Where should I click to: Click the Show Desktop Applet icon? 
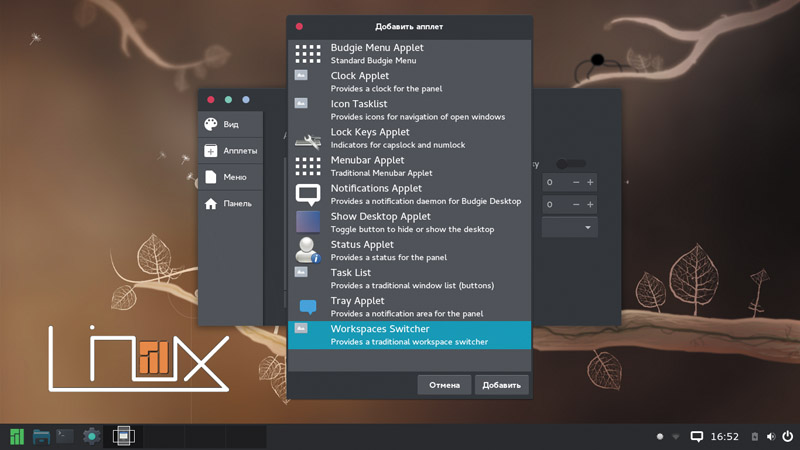[x=308, y=222]
